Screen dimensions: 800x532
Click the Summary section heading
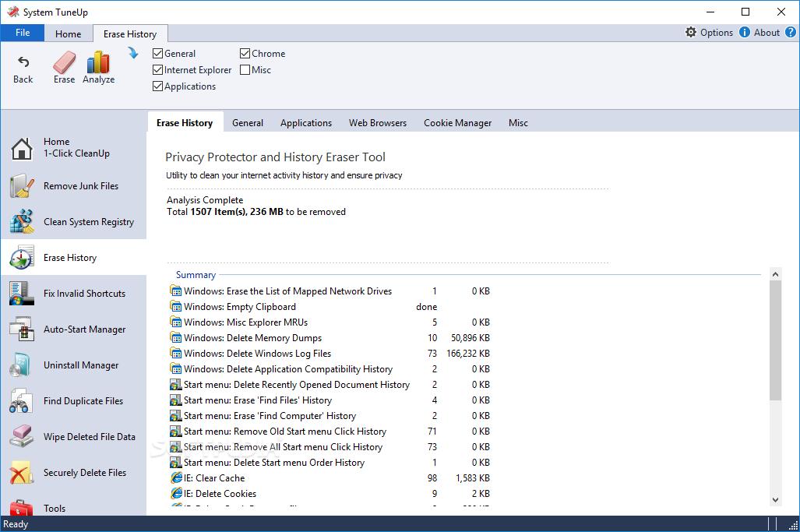pos(196,274)
